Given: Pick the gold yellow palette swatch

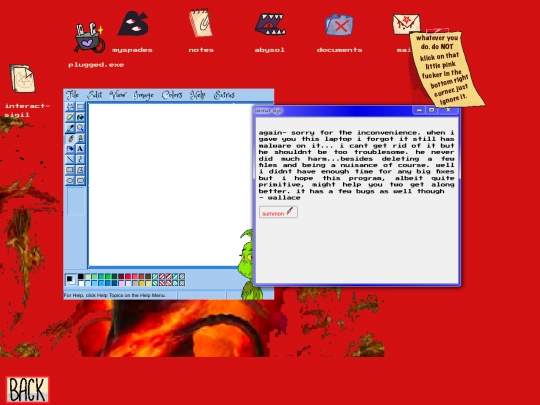Looking at the screenshot, I should tap(142, 283).
